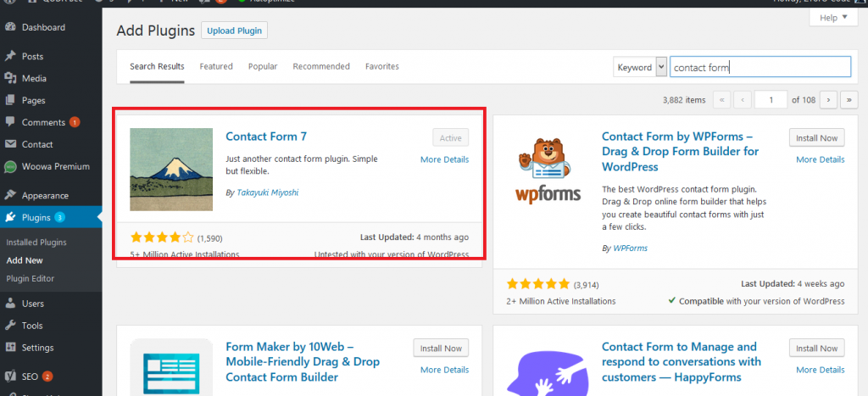Click Form Maker blue plugin icon

(171, 367)
